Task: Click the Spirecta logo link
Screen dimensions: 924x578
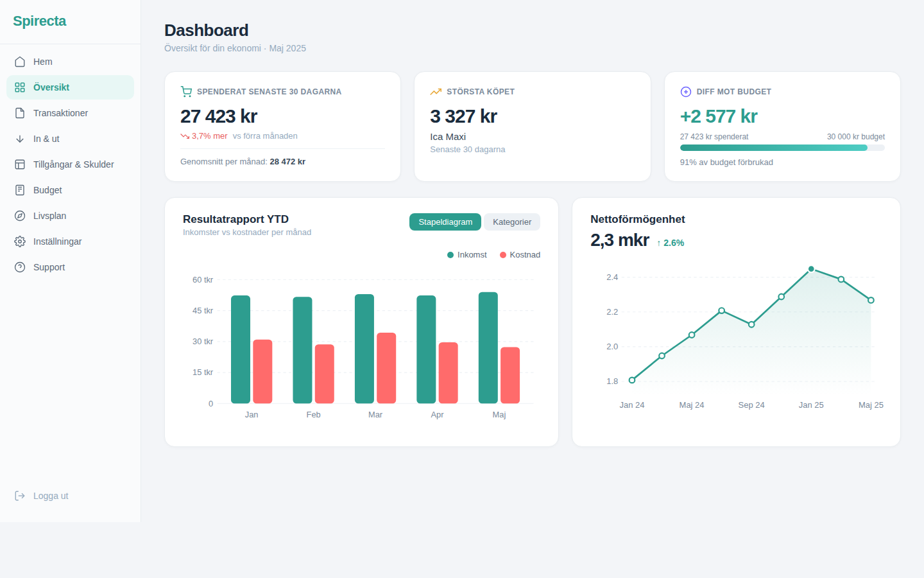Action: pos(40,21)
